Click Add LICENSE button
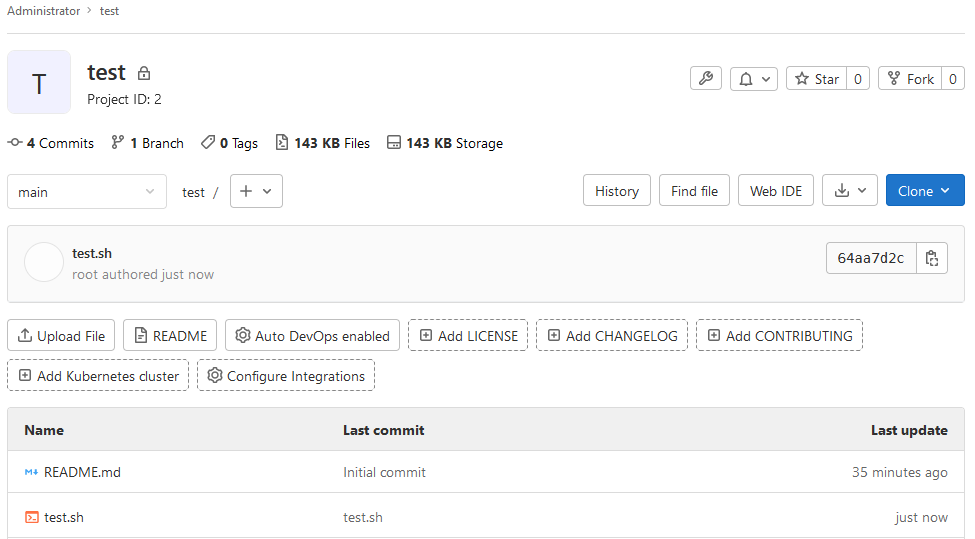Image resolution: width=975 pixels, height=539 pixels. [x=468, y=336]
